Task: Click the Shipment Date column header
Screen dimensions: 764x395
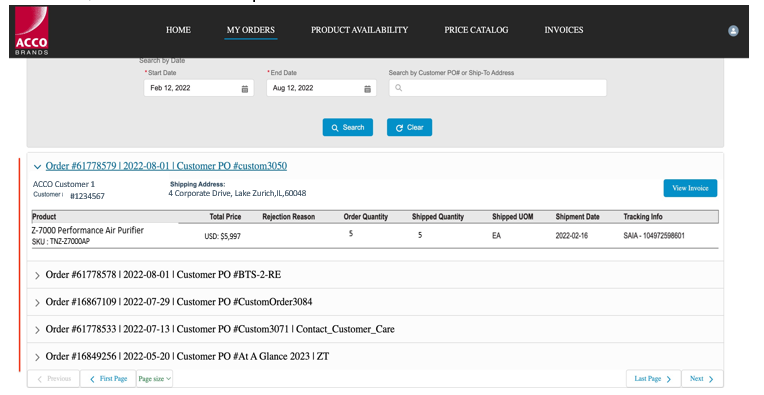Action: coord(577,217)
